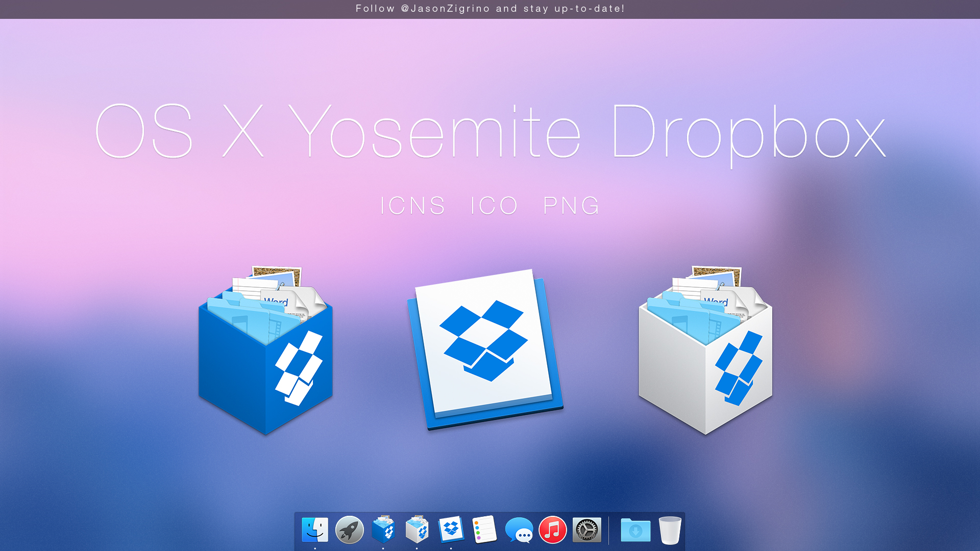Select the large flat Dropbox tile icon
Image resolution: width=980 pixels, height=551 pixels.
(485, 349)
